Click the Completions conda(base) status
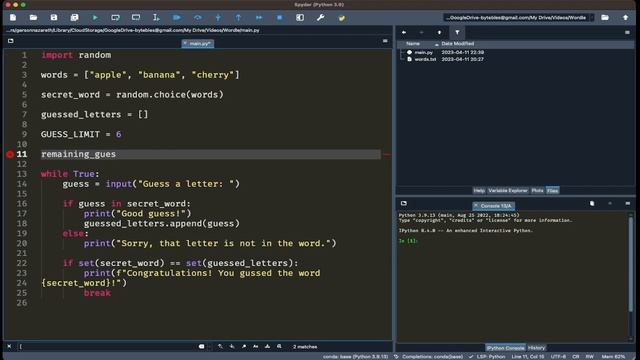The width and height of the screenshot is (640, 360). point(429,357)
